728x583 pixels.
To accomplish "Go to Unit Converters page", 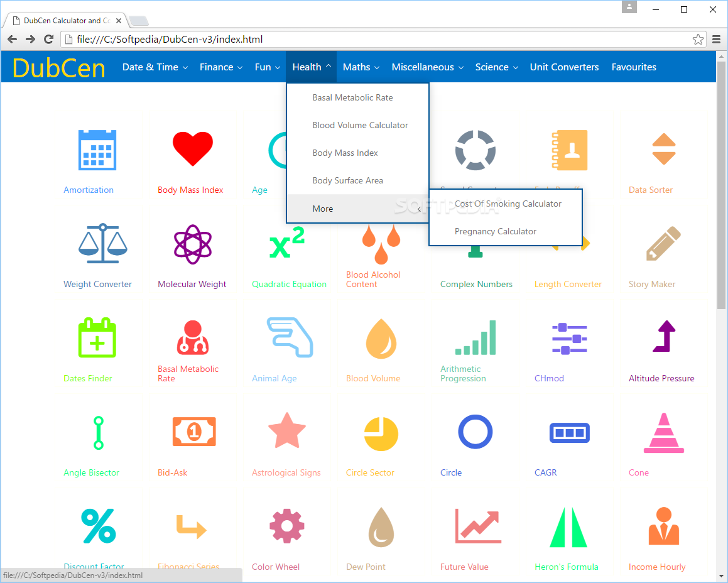I will (x=564, y=67).
